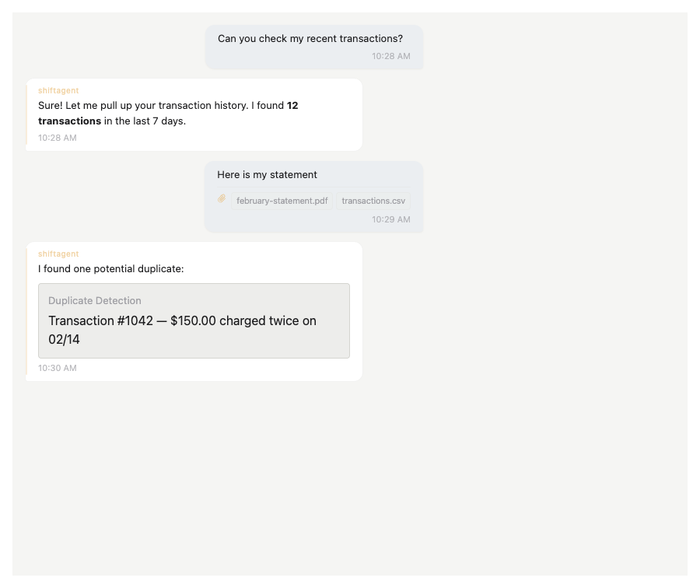
Task: Open the february-statement.pdf attachment
Action: coord(282,201)
